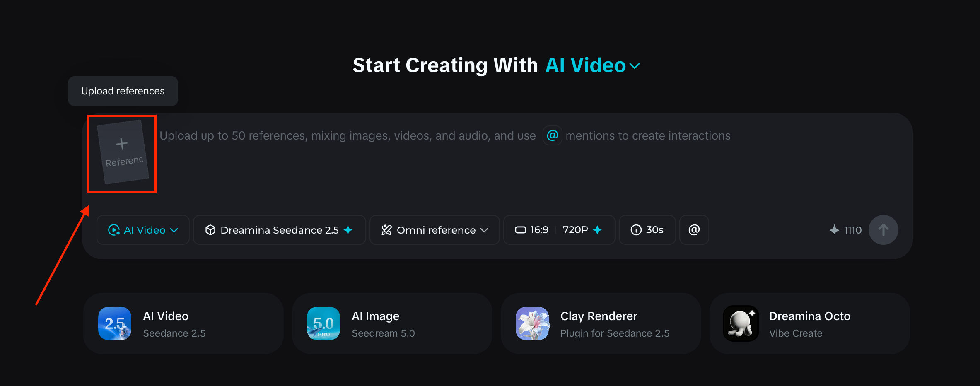Click the sparkle icon after 720P
980x386 pixels.
tap(597, 229)
